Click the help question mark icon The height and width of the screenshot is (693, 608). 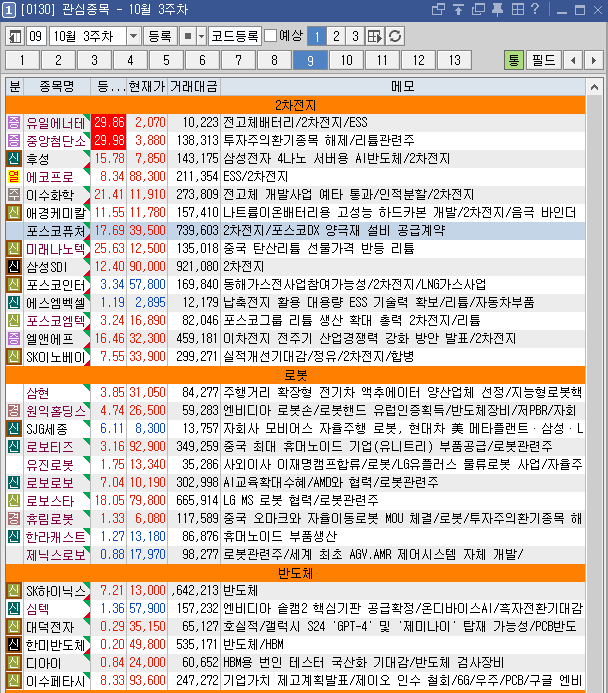(x=537, y=10)
